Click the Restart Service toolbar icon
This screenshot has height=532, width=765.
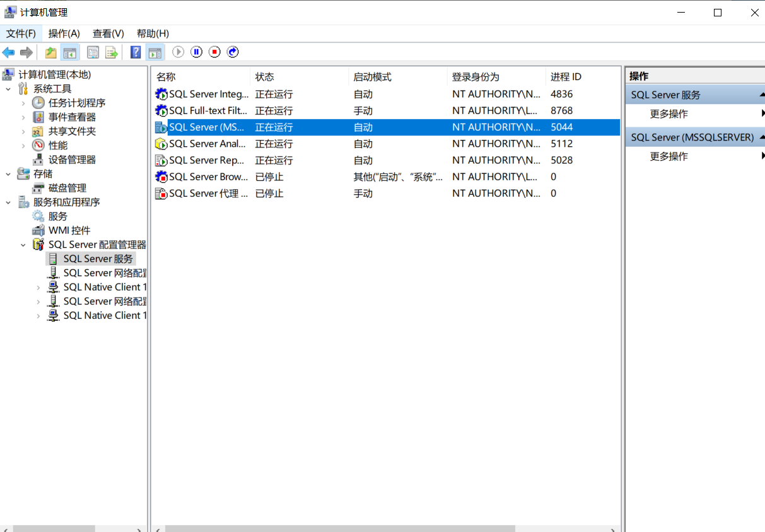233,52
